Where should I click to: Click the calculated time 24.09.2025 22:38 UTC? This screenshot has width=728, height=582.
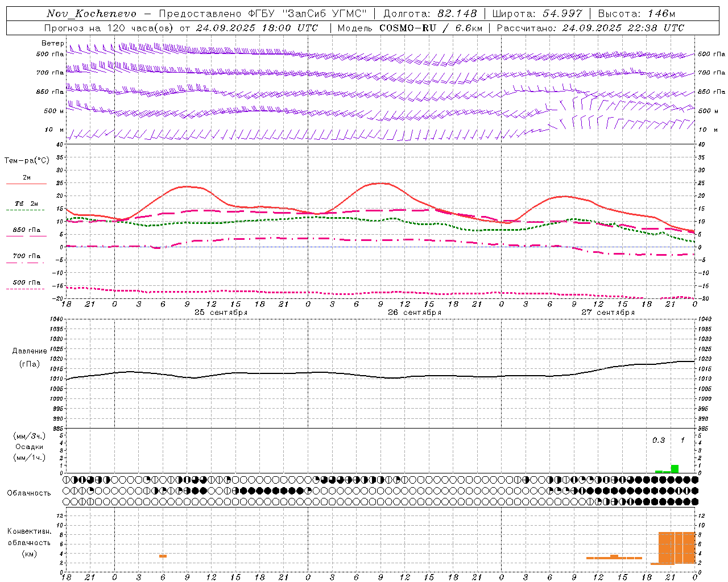click(623, 28)
